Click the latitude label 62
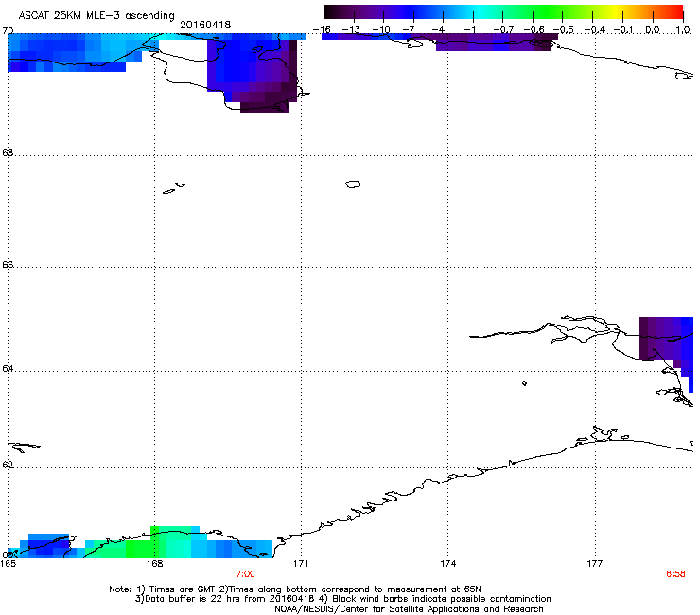The width and height of the screenshot is (700, 615). point(8,465)
